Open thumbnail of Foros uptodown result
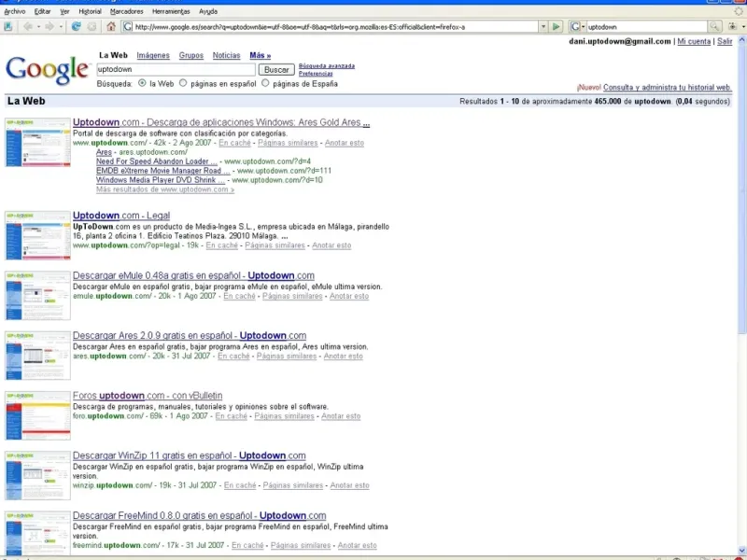The width and height of the screenshot is (747, 560). (38, 415)
